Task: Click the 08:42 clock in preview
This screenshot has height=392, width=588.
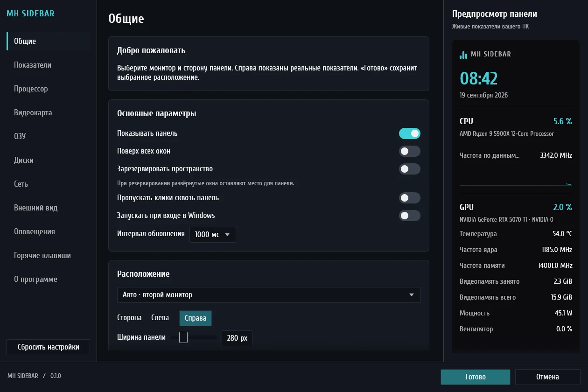Action: pyautogui.click(x=479, y=78)
